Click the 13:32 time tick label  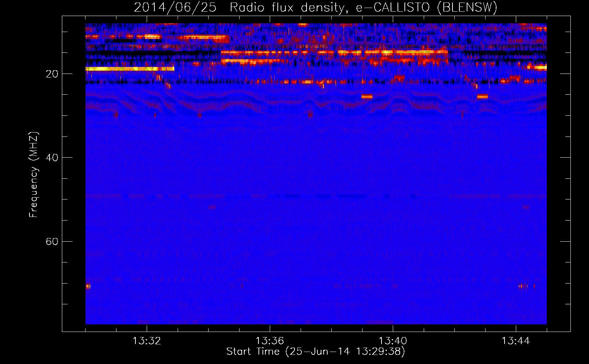click(x=147, y=341)
